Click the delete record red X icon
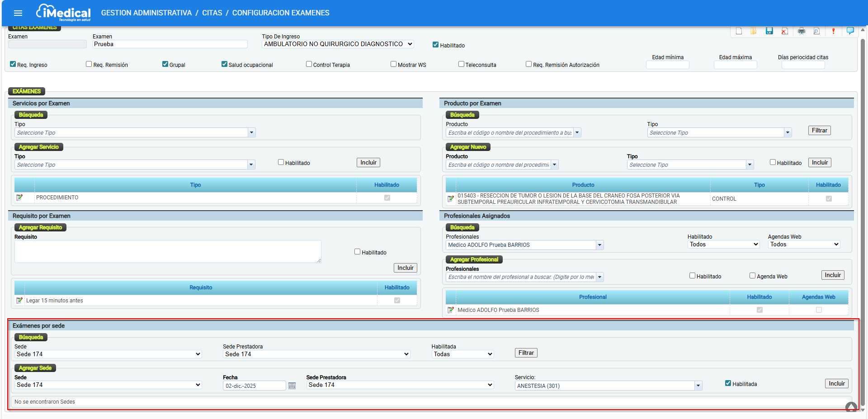The width and height of the screenshot is (868, 419). [784, 31]
